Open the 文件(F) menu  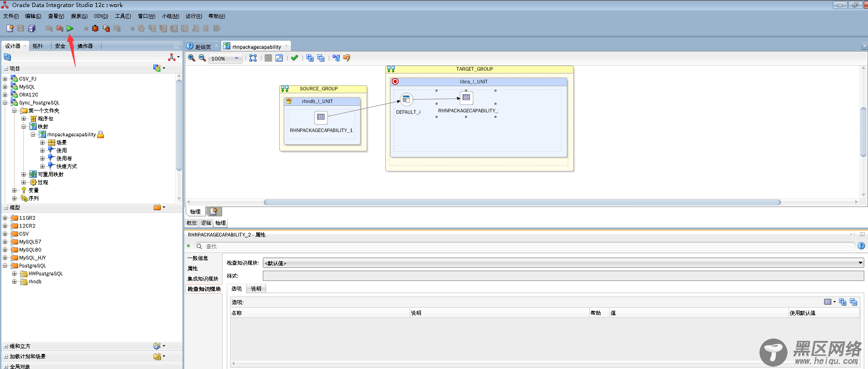[11, 16]
